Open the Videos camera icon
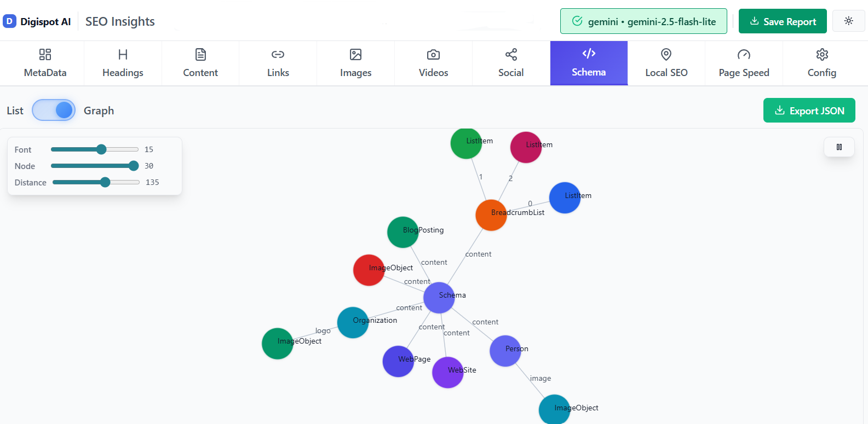Viewport: 868px width, 424px height. point(433,54)
